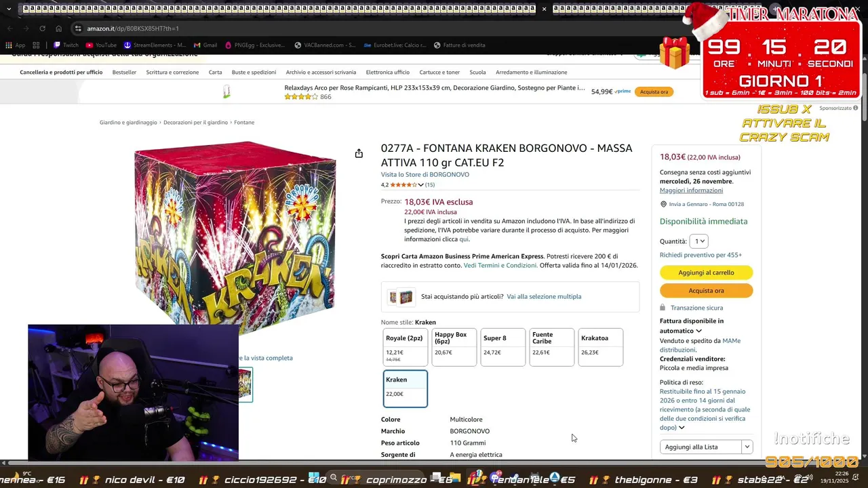
Task: Open the Twitch bookmark
Action: (x=66, y=45)
